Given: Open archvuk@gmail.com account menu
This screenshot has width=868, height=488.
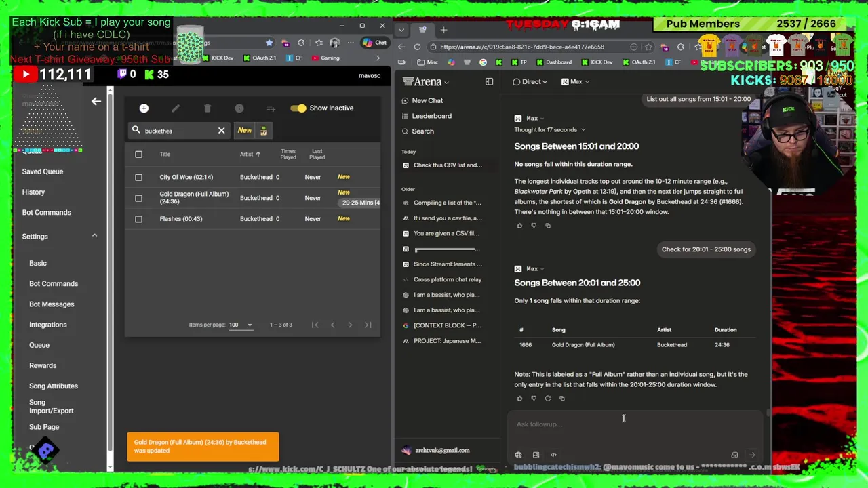Looking at the screenshot, I should click(435, 450).
